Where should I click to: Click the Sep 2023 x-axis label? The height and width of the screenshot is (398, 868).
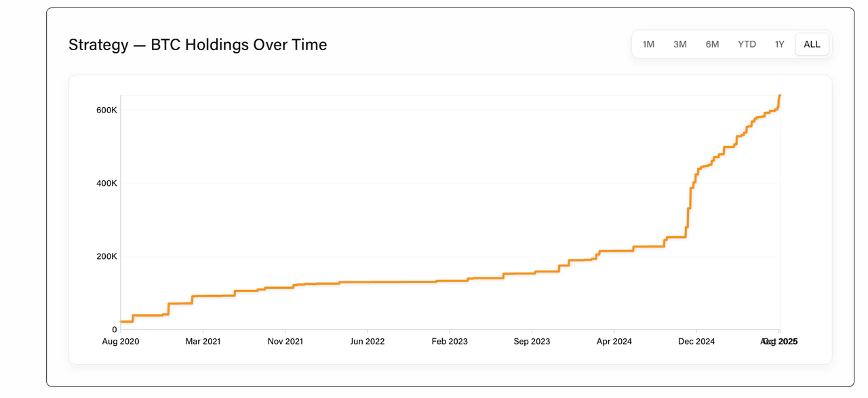532,341
